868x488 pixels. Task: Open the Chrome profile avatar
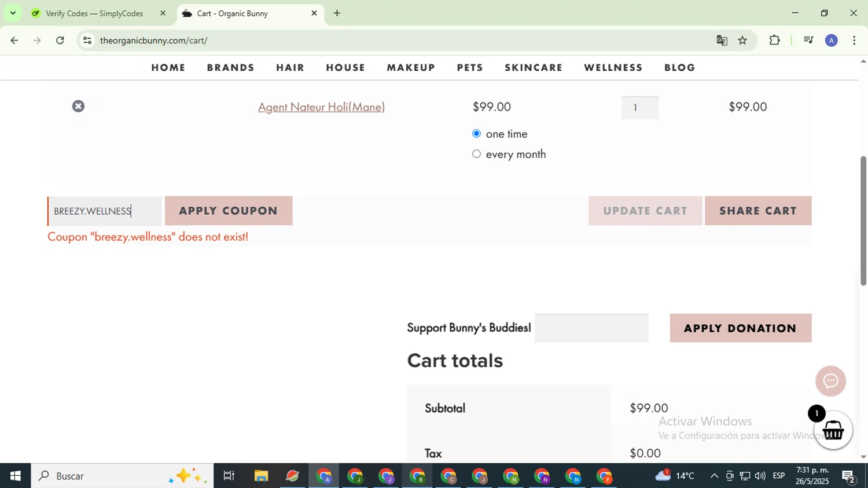pyautogui.click(x=832, y=41)
